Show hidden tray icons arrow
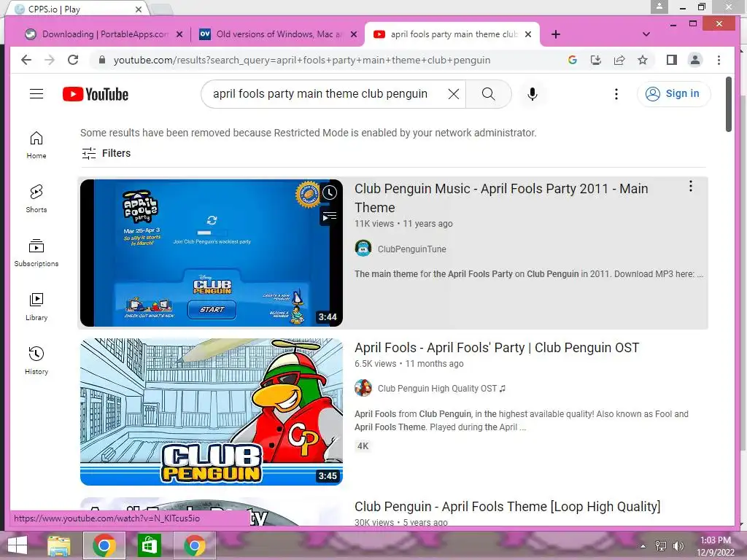Screen dimensions: 747x560 (643, 546)
